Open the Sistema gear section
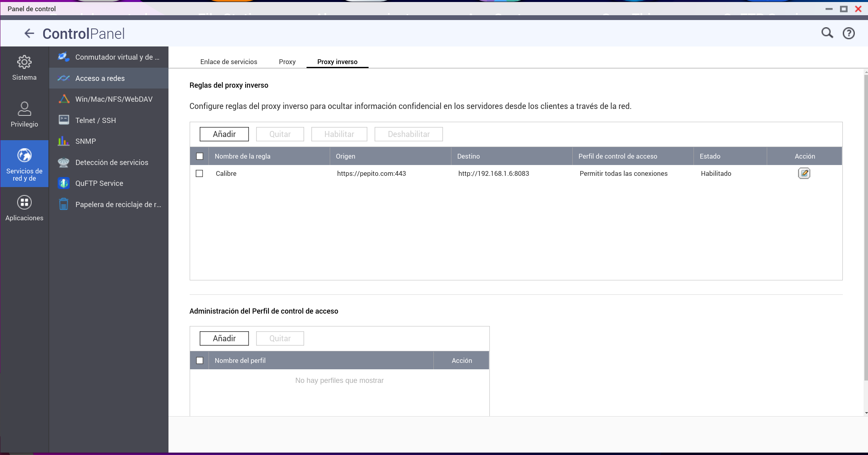868x455 pixels. (24, 68)
